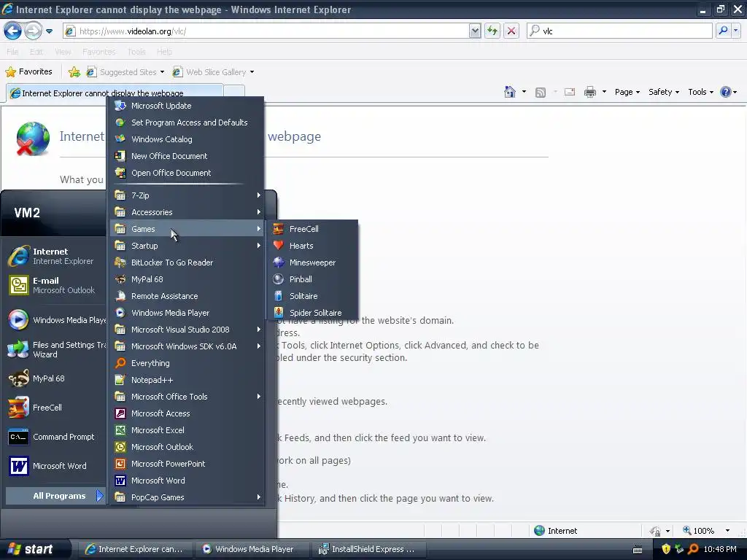Click the IE Print toolbar icon

tap(589, 92)
